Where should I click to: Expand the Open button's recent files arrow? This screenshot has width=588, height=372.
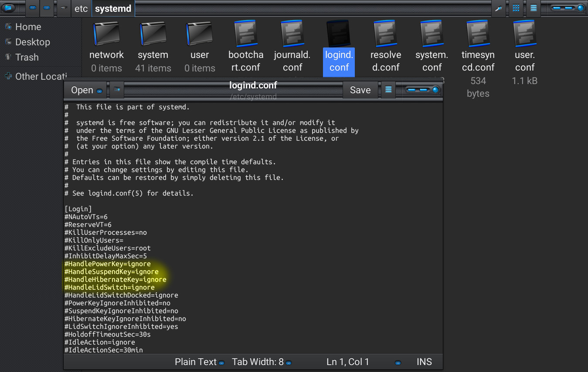coord(100,91)
